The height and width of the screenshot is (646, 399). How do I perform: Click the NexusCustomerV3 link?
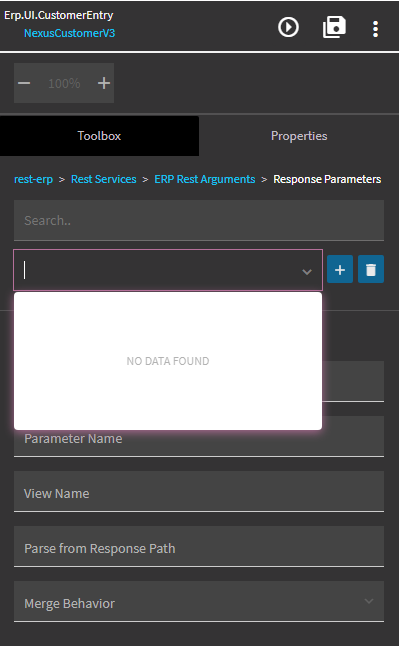tap(69, 33)
